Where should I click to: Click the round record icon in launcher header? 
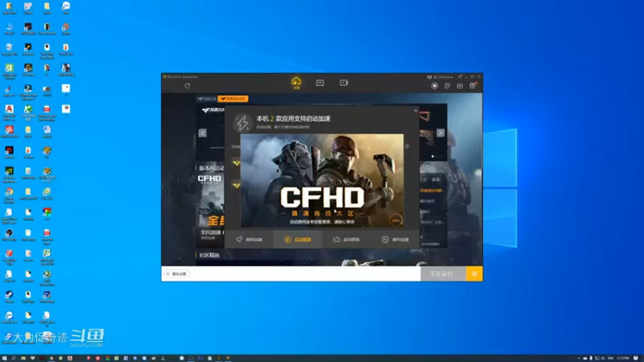(x=435, y=86)
